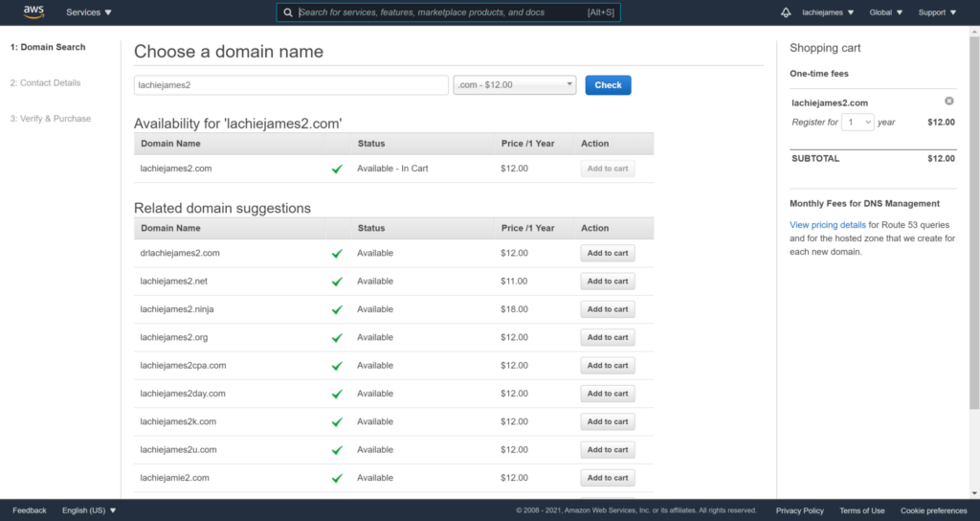Click the blue Check button
980x521 pixels.
(x=608, y=85)
